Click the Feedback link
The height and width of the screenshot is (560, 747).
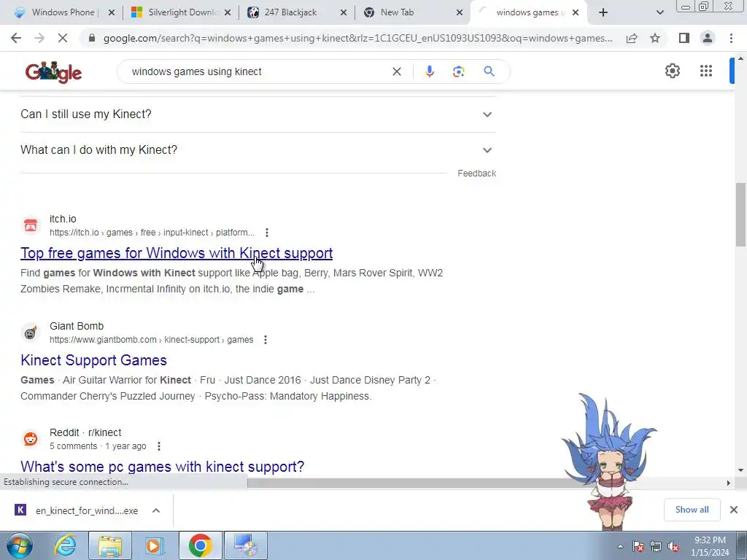pyautogui.click(x=476, y=174)
